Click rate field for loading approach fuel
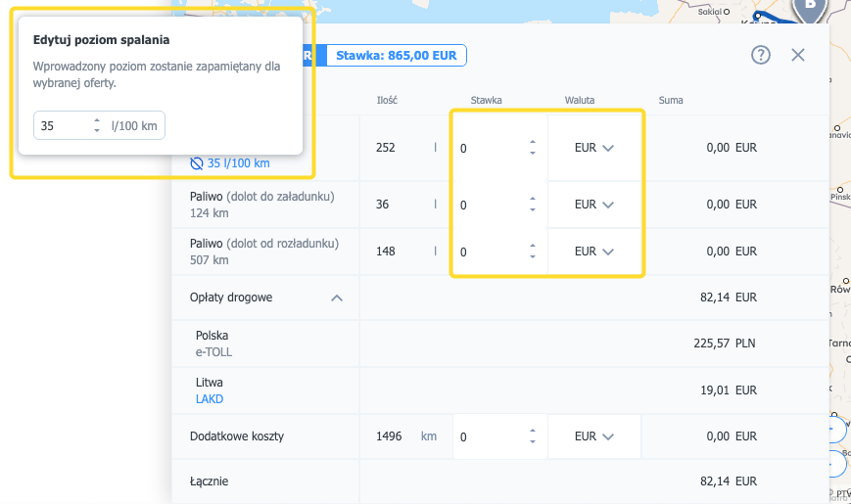 tap(490, 205)
